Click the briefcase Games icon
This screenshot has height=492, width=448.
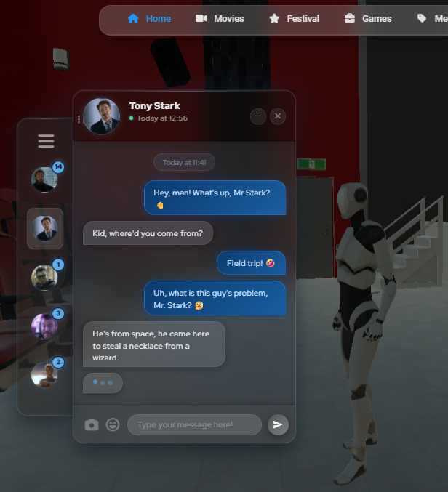[350, 18]
